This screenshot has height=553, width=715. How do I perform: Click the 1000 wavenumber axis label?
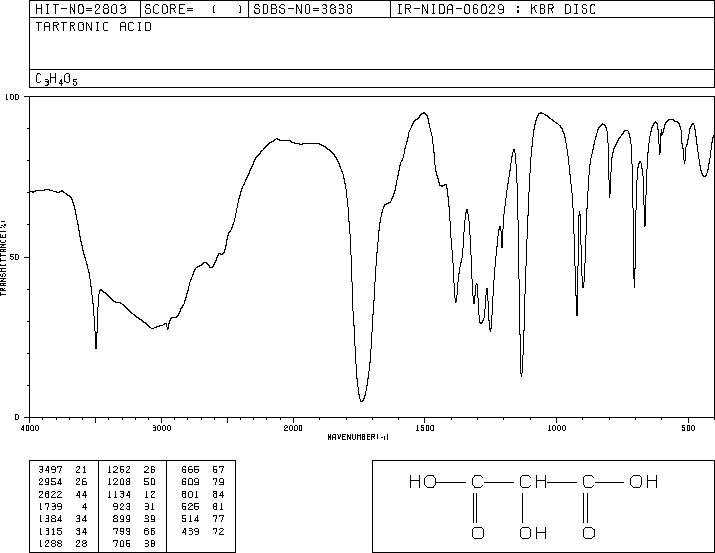pyautogui.click(x=556, y=428)
